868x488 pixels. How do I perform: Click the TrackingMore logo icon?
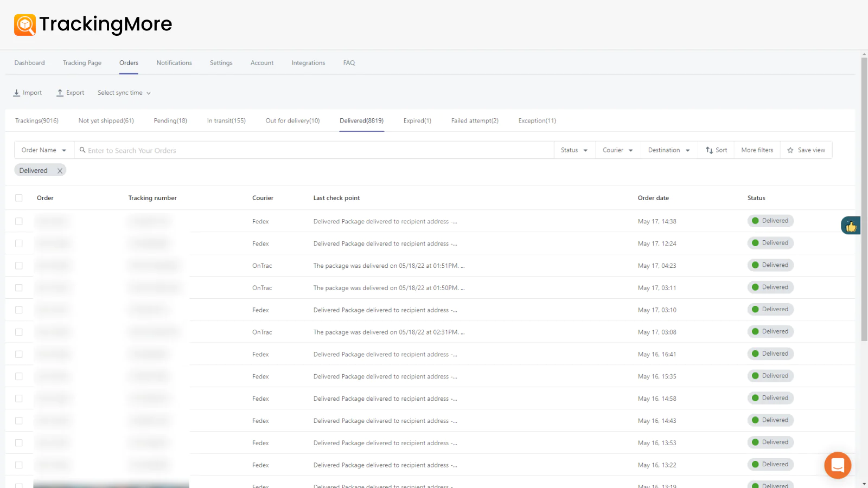25,25
